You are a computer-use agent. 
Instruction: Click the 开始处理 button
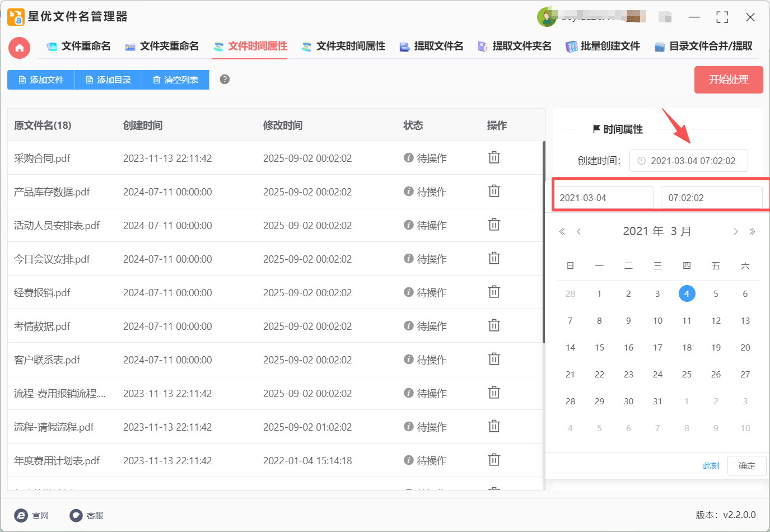[x=728, y=80]
